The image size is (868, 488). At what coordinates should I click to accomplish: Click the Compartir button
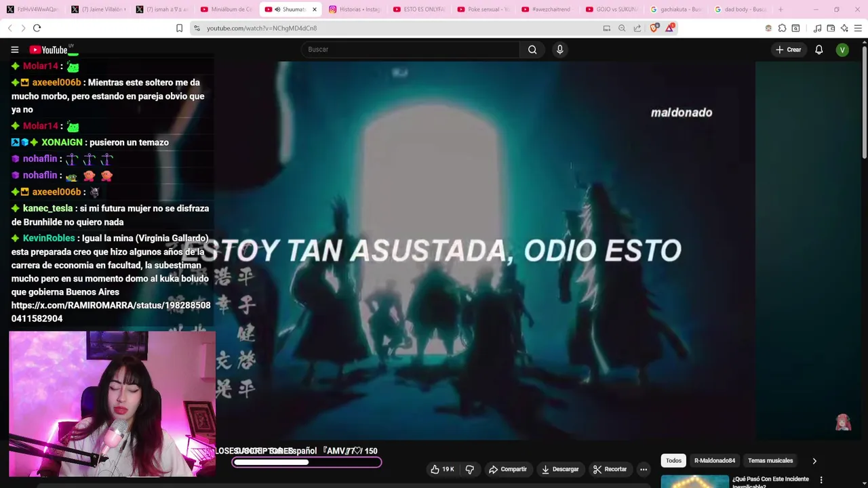point(508,469)
